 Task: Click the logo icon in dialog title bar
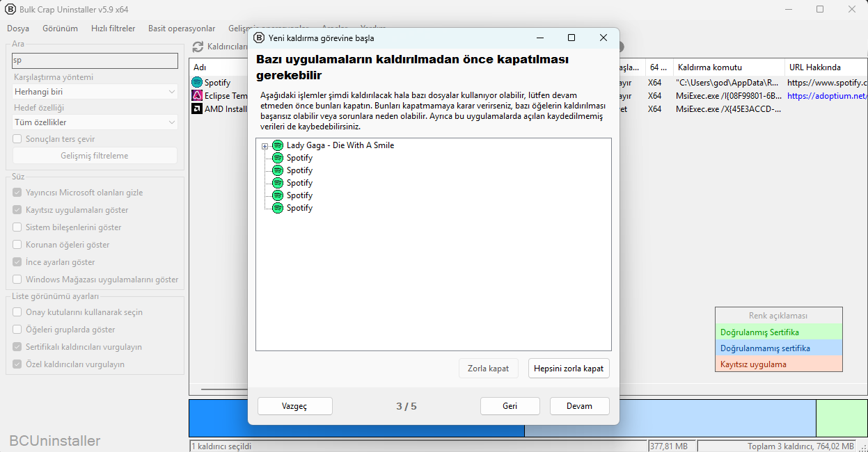(259, 38)
